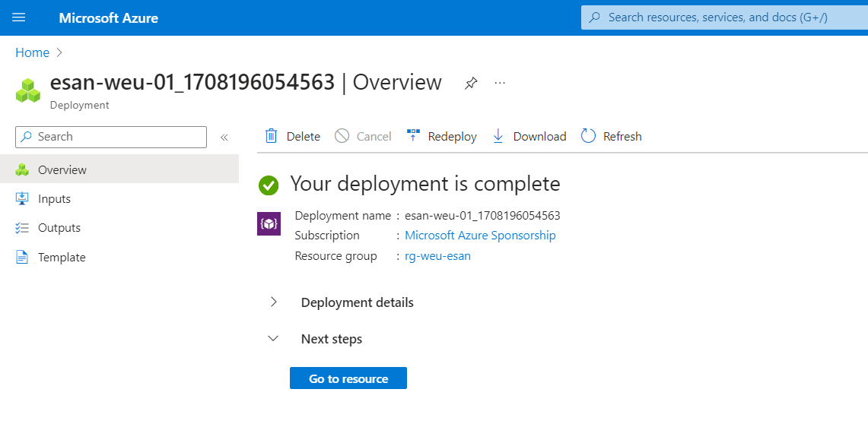
Task: Click the Delete trash icon
Action: click(x=272, y=136)
